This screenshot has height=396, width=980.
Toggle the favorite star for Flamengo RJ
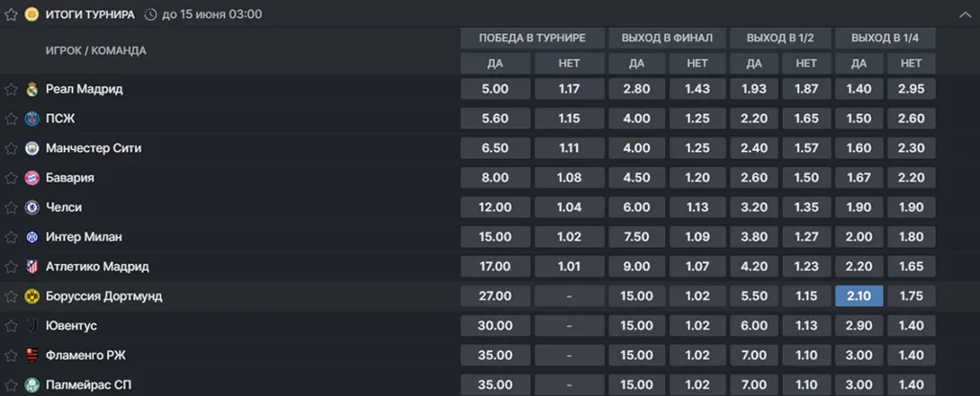point(11,356)
